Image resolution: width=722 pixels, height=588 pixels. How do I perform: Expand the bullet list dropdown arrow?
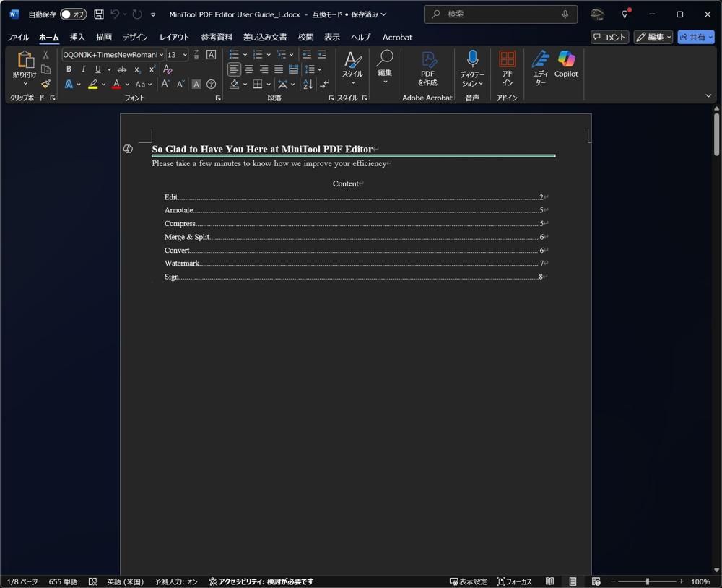[x=245, y=55]
